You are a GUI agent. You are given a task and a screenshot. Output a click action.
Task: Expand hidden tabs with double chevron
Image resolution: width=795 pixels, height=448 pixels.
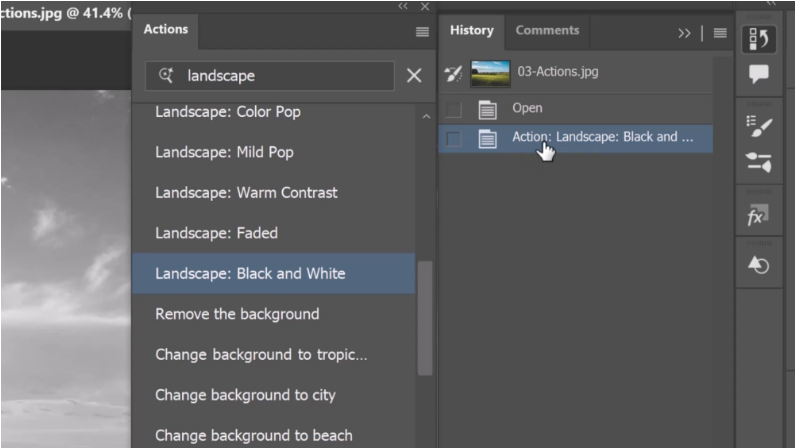(x=684, y=33)
